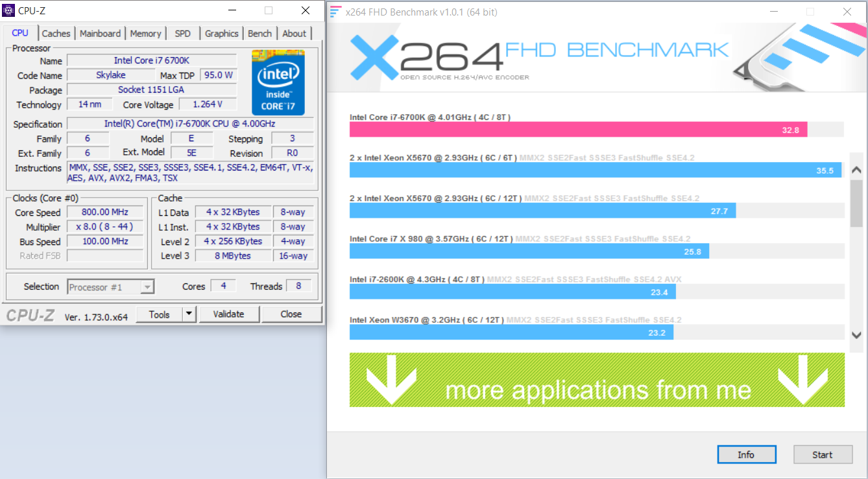Click the Name field 'Intel Core i7 6700K'

coord(152,60)
